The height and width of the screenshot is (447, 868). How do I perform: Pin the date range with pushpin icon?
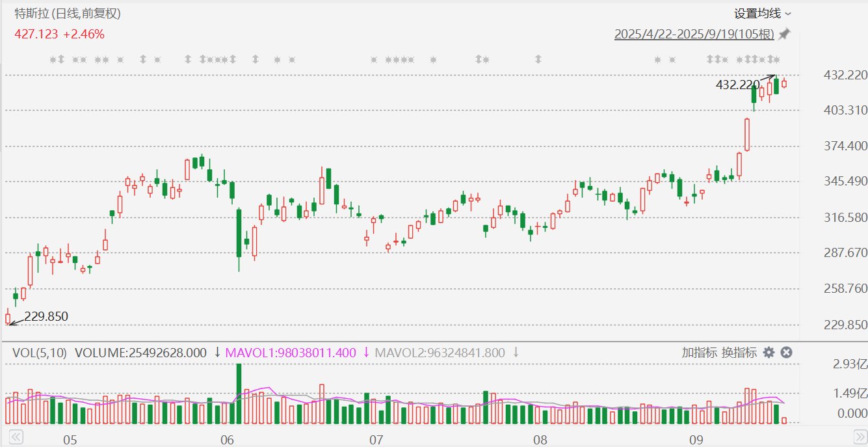[785, 34]
